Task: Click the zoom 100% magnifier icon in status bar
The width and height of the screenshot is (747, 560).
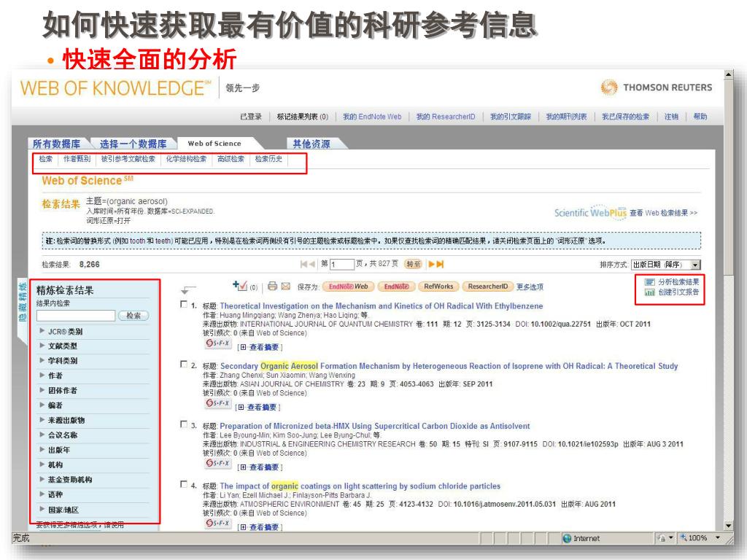Action: (x=684, y=537)
